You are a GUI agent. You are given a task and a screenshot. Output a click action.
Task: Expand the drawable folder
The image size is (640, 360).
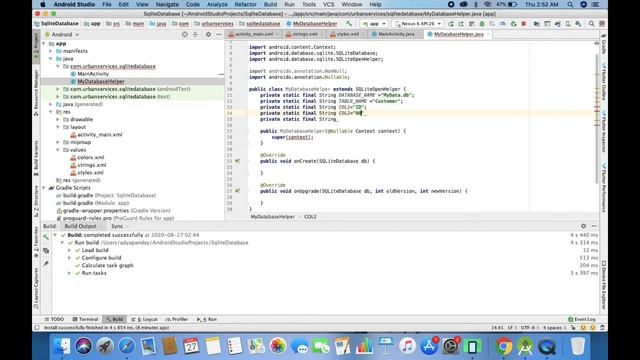click(58, 120)
